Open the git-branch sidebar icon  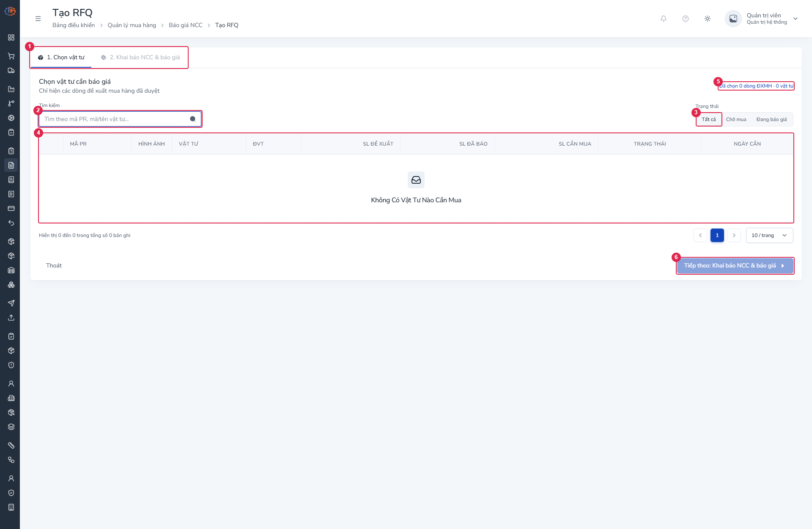click(11, 104)
